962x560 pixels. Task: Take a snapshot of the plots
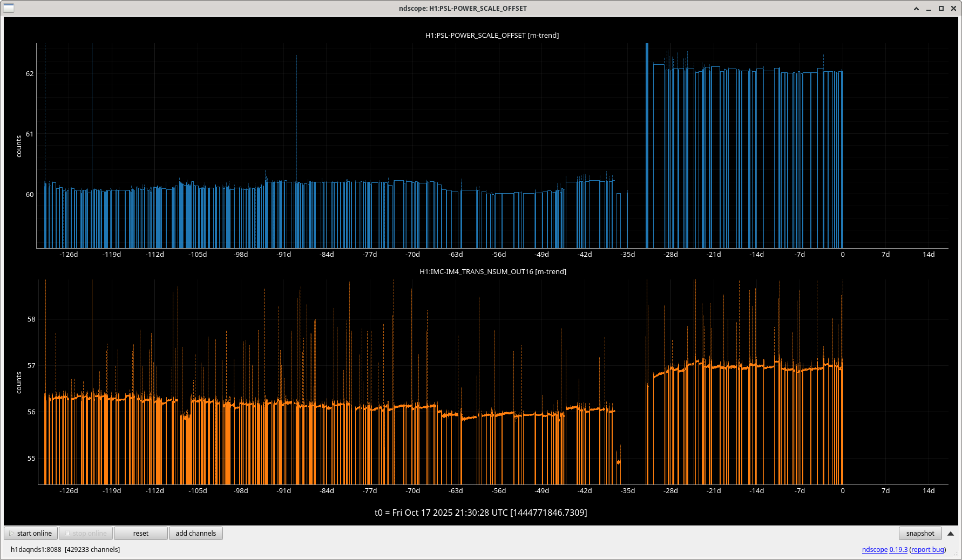pos(920,533)
